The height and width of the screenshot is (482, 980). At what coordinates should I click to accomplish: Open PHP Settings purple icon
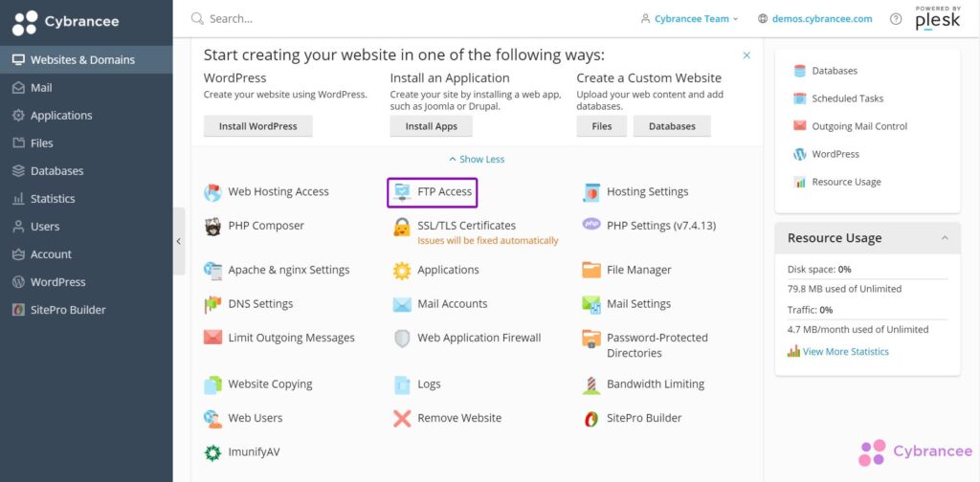point(591,224)
